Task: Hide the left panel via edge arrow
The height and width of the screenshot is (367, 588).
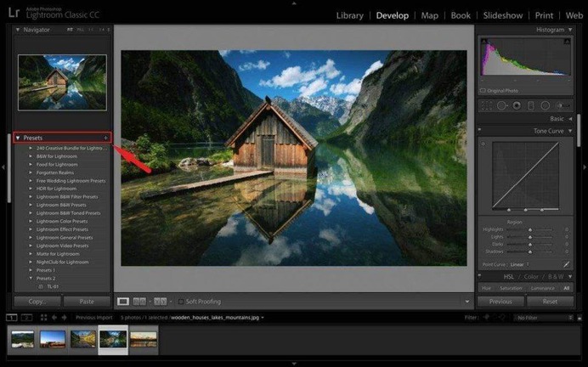Action: (3, 167)
